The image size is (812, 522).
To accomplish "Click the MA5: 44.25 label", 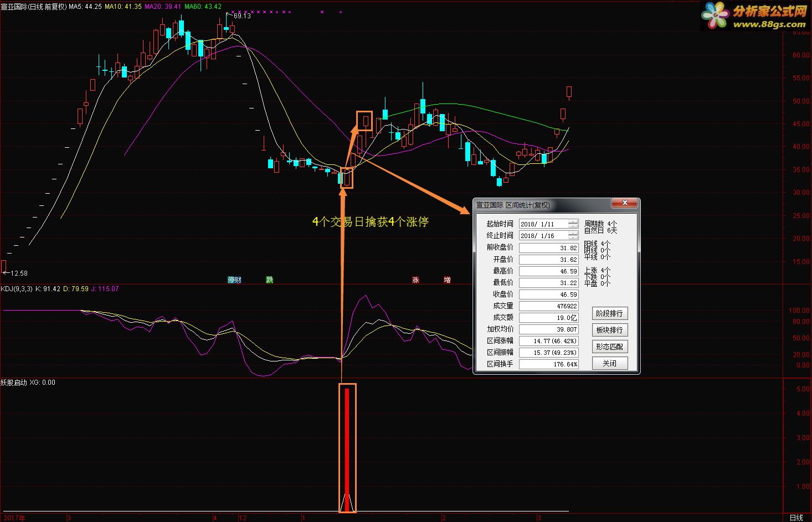I will pyautogui.click(x=85, y=7).
